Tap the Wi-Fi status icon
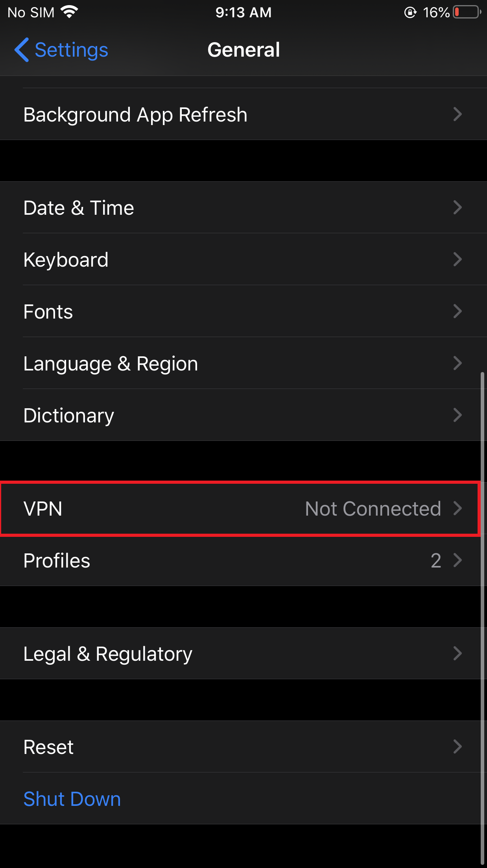This screenshot has height=868, width=487. point(69,12)
